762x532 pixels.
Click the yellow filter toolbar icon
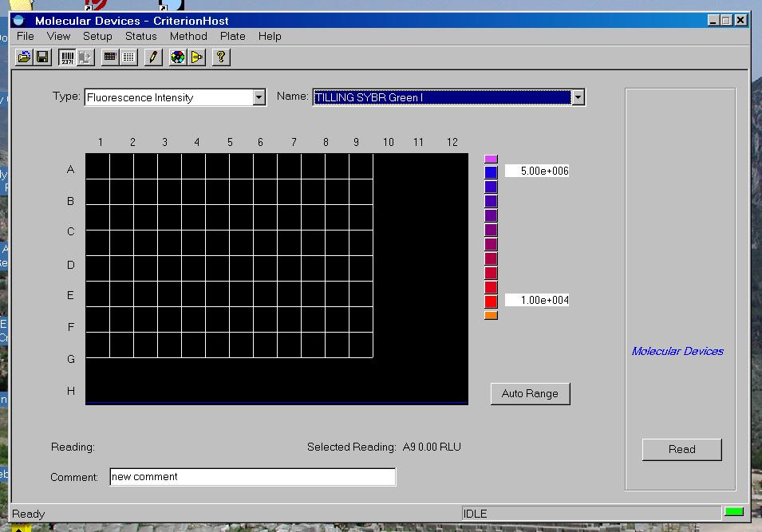(196, 57)
